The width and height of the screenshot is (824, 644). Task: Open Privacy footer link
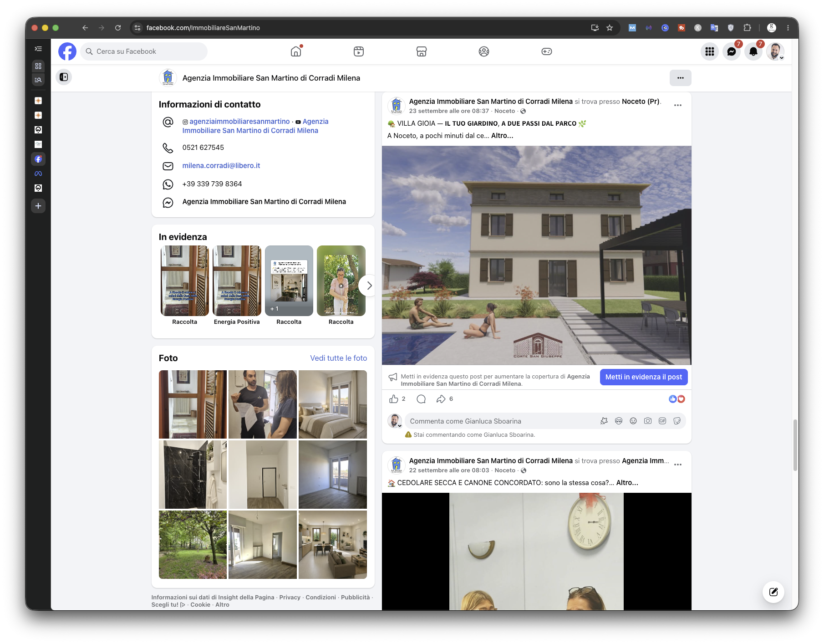pos(290,597)
